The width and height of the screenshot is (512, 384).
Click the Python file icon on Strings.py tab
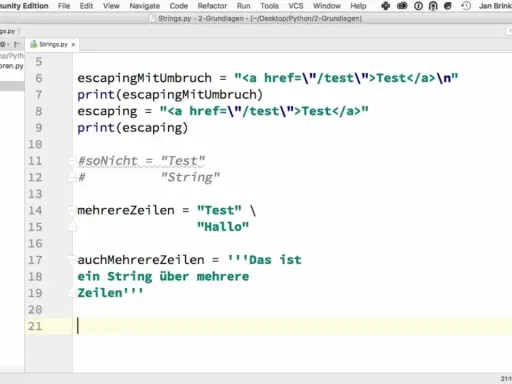click(x=33, y=44)
